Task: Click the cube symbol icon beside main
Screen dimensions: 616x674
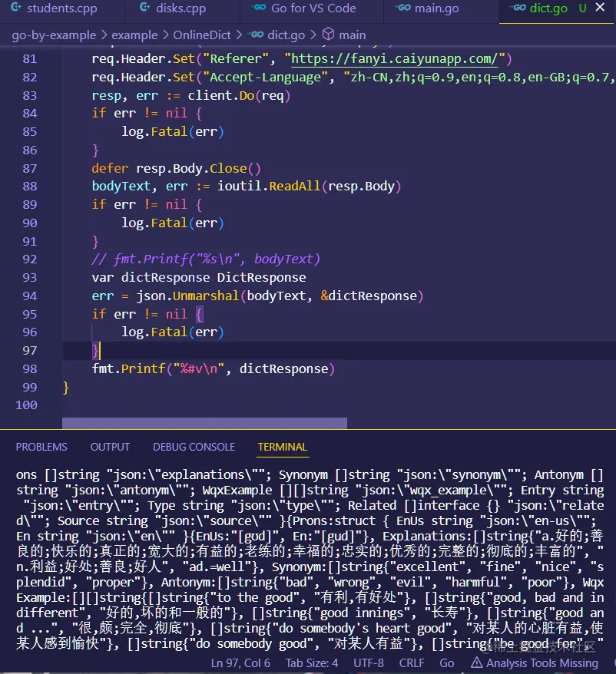Action: [328, 34]
